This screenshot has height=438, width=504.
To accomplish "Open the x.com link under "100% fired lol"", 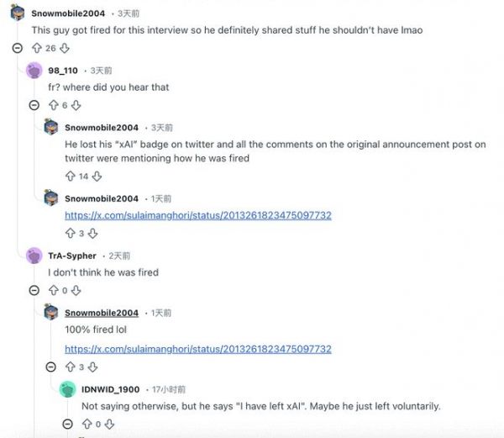I will 197,349.
